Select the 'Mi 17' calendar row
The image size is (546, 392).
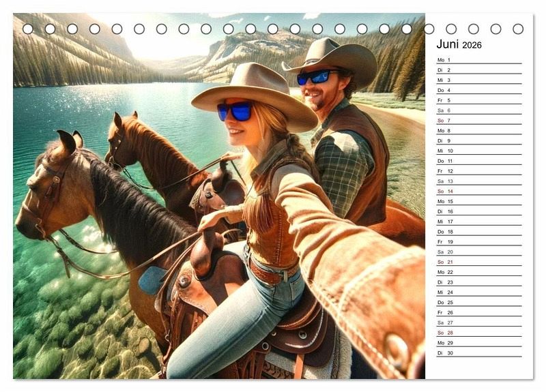479,221
